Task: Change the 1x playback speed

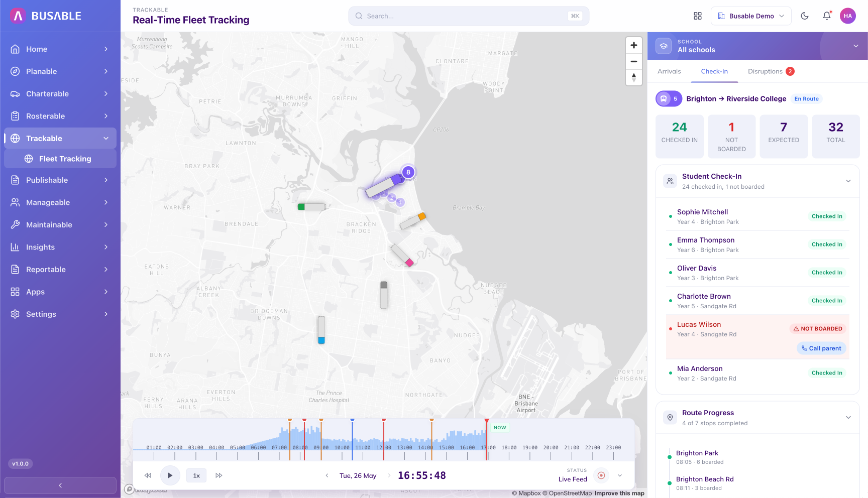Action: coord(196,475)
